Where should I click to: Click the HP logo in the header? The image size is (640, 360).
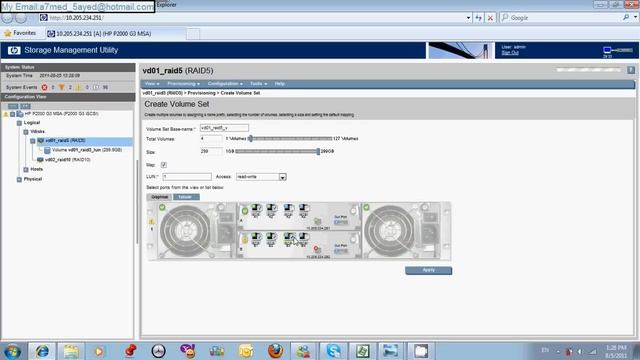point(14,50)
